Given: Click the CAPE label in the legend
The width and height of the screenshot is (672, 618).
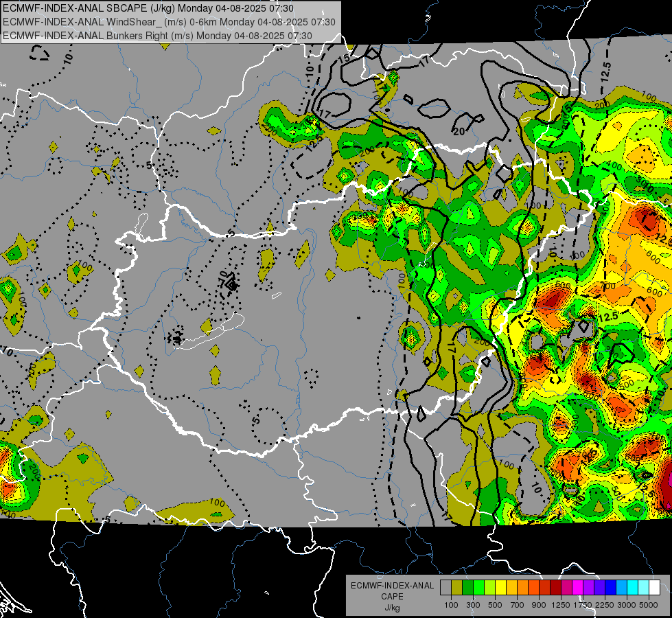Looking at the screenshot, I should [392, 597].
